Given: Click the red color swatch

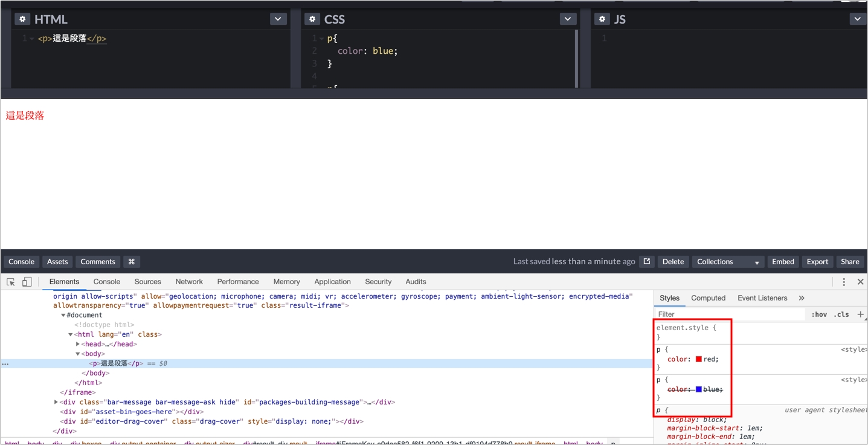Looking at the screenshot, I should click(x=699, y=359).
